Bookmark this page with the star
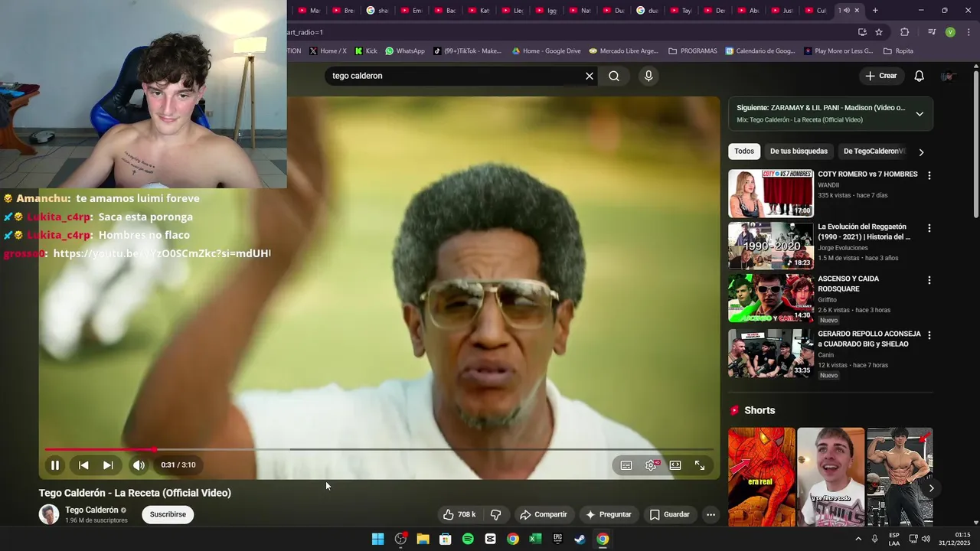 click(x=879, y=32)
